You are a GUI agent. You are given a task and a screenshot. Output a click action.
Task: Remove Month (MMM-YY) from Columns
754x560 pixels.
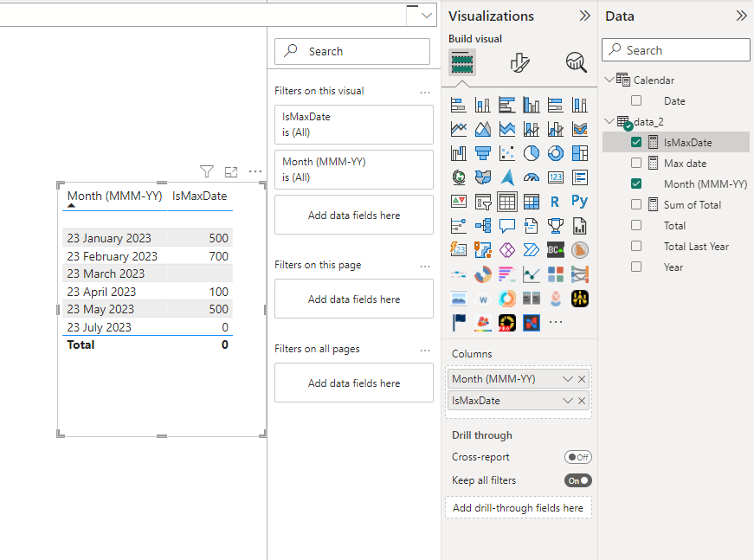pos(582,379)
